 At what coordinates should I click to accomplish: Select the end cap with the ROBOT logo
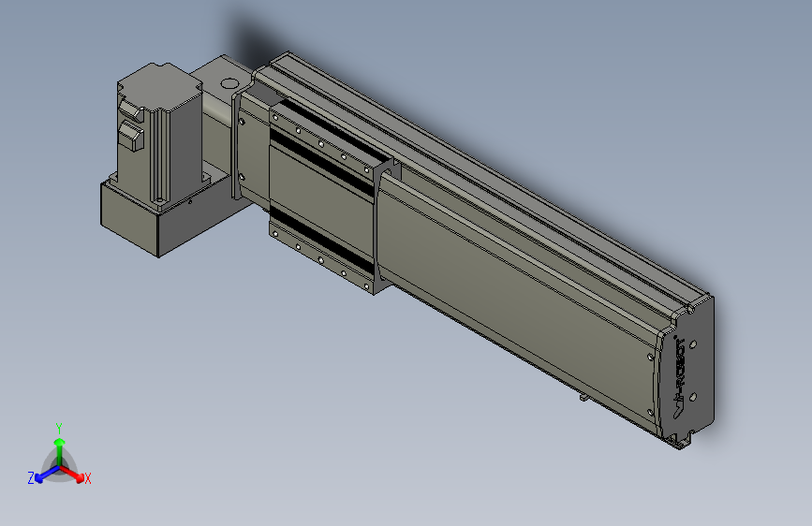[687, 372]
